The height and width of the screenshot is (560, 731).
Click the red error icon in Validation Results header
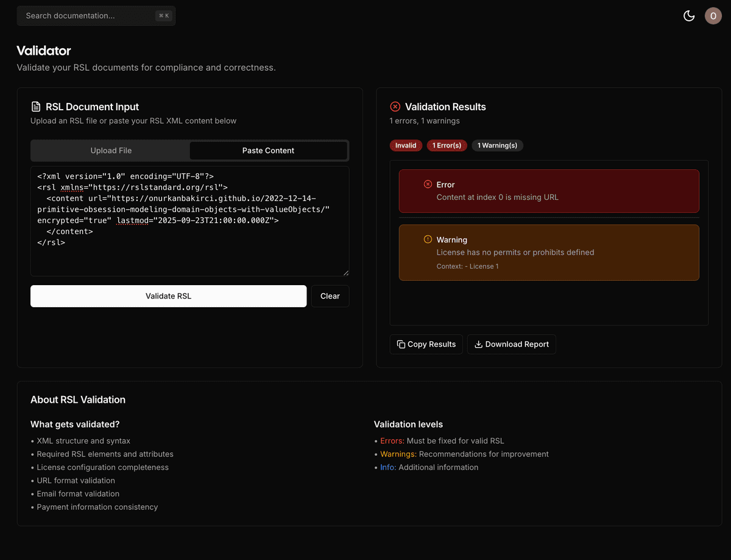tap(395, 106)
